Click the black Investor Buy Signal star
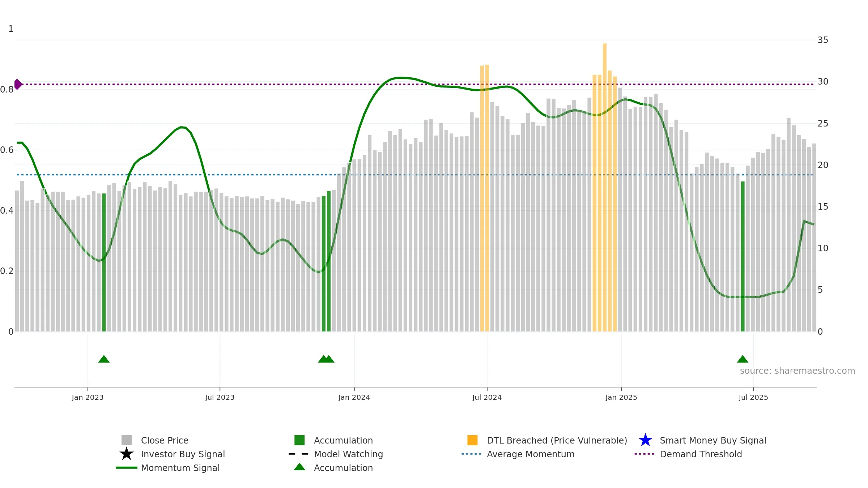The height and width of the screenshot is (488, 868). click(127, 454)
